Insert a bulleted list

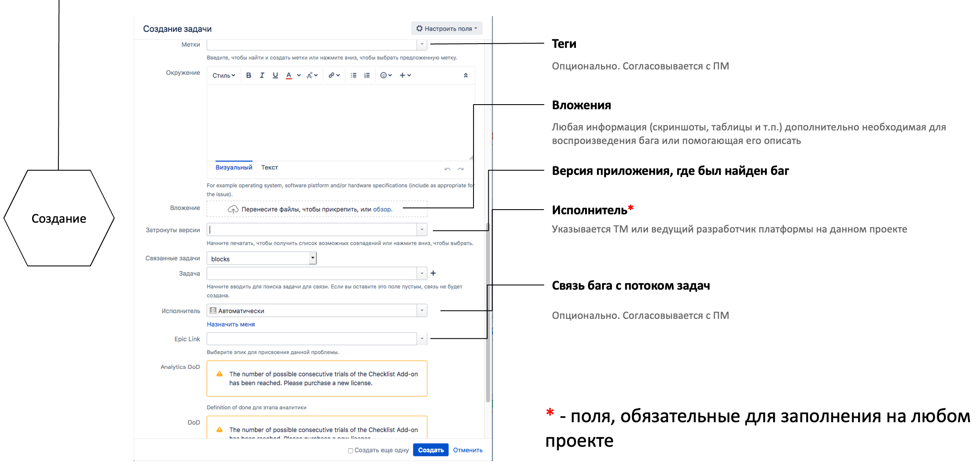pos(354,75)
